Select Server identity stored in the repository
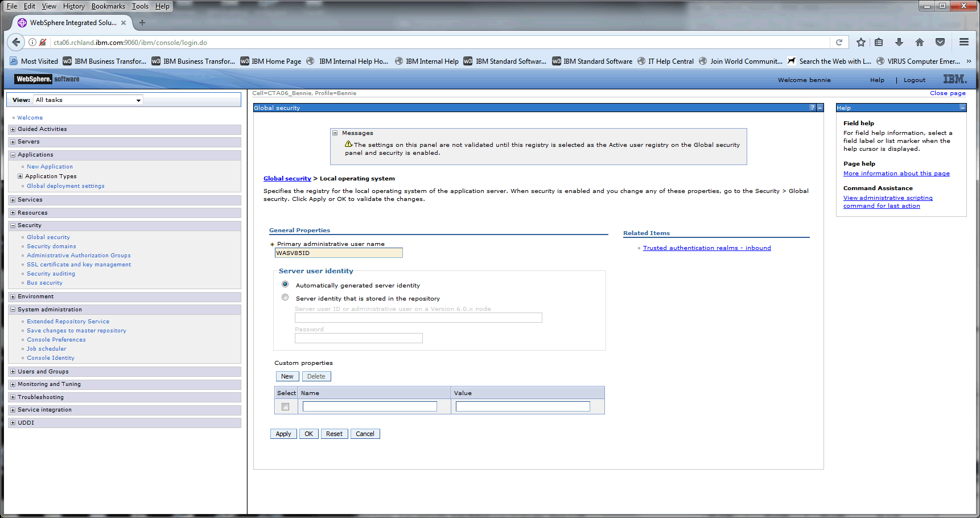Screen dimensions: 980x518 [x=285, y=297]
